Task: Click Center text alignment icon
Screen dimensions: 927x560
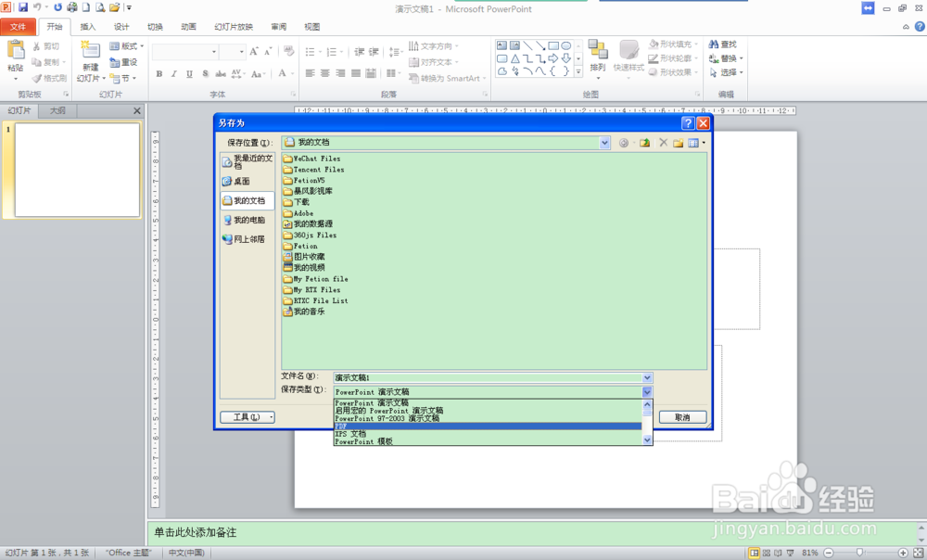Action: point(325,73)
